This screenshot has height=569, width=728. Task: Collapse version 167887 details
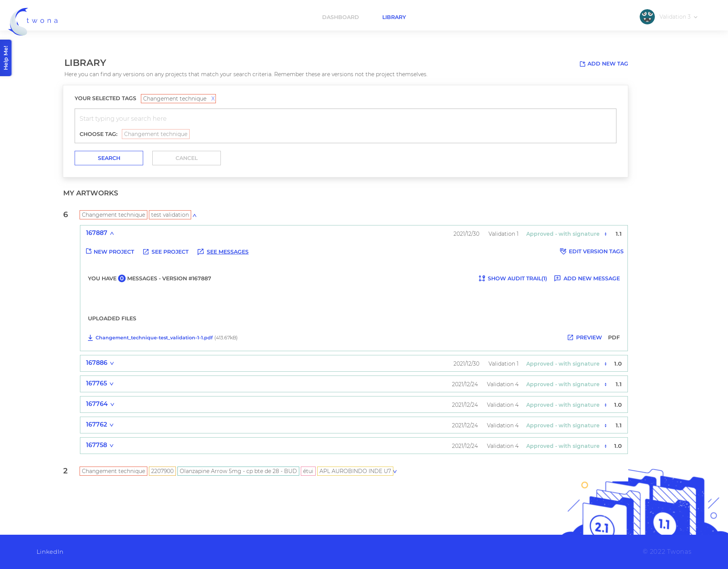click(x=112, y=233)
